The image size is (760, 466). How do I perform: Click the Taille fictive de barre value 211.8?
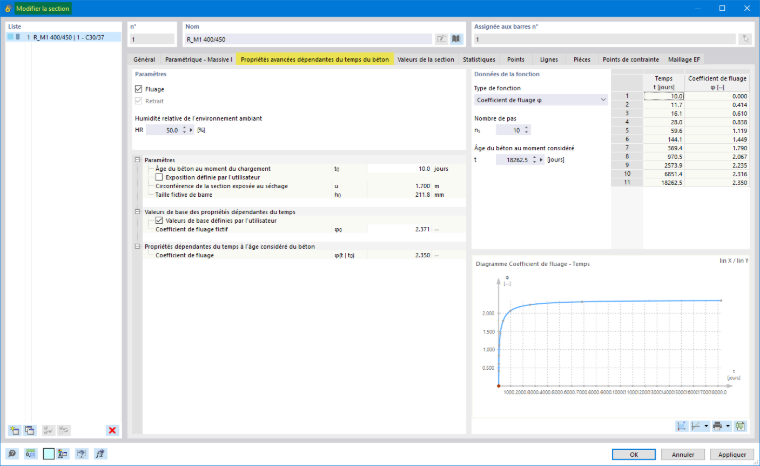pos(399,194)
